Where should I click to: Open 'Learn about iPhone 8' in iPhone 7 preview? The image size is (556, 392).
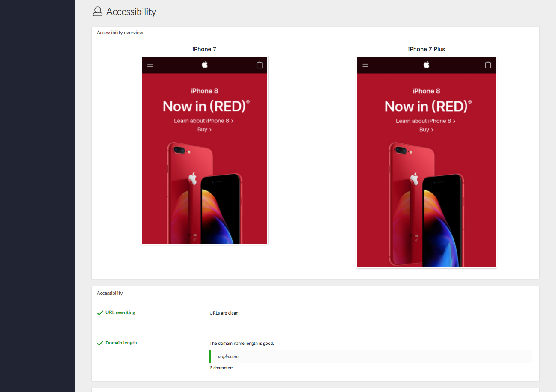(203, 121)
